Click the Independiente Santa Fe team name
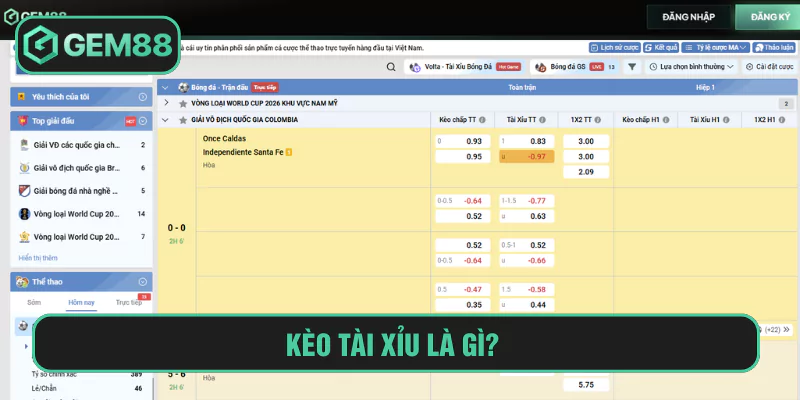This screenshot has height=400, width=800. [243, 152]
